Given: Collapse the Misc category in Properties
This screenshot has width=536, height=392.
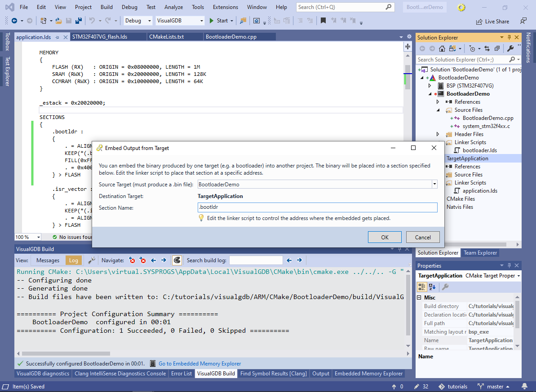Looking at the screenshot, I should (x=419, y=298).
